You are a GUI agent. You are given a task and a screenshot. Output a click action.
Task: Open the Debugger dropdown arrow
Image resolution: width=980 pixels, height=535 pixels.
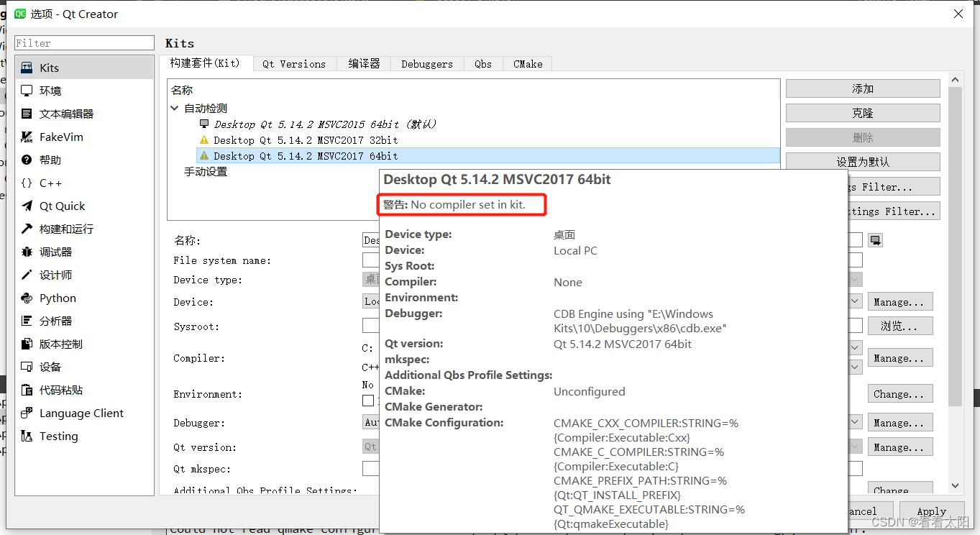(x=854, y=422)
